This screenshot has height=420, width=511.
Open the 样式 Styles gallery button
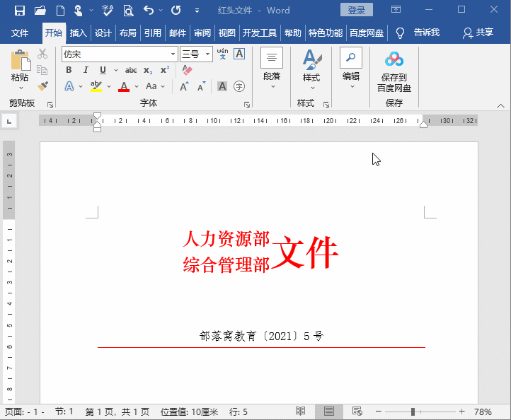[311, 69]
